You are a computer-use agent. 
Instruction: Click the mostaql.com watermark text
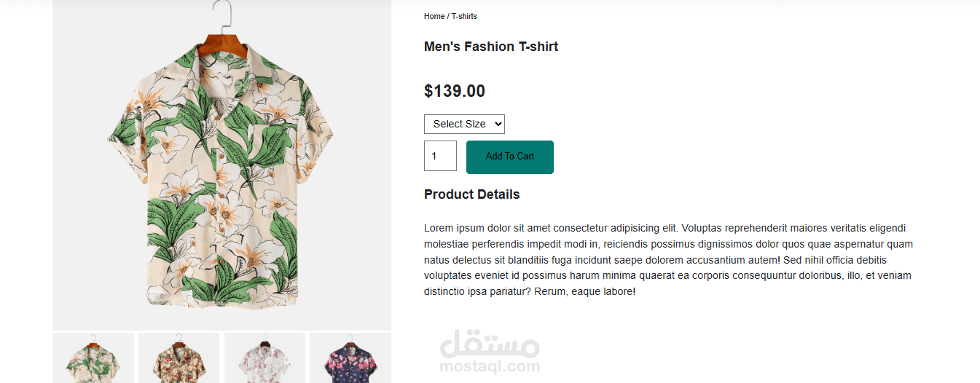coord(490,367)
